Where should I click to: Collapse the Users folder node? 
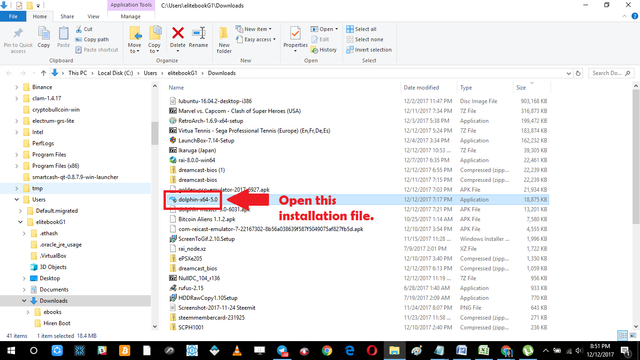[x=16, y=200]
